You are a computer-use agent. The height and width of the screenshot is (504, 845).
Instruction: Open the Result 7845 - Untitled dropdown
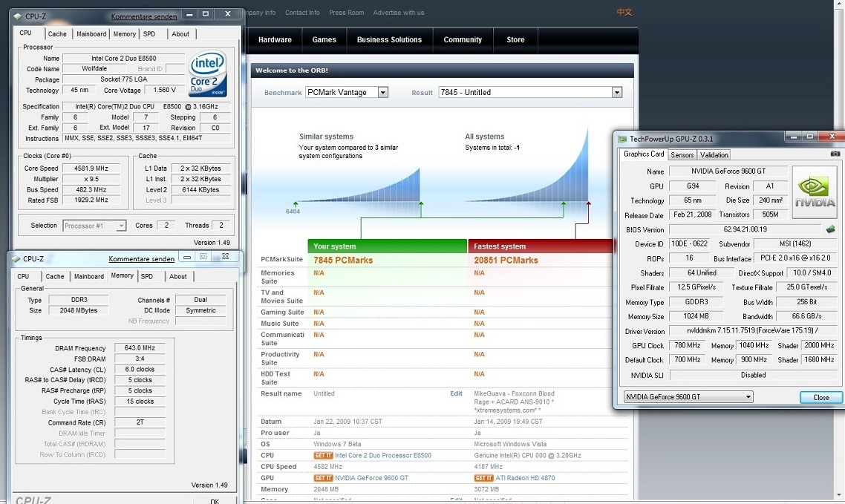click(x=617, y=93)
